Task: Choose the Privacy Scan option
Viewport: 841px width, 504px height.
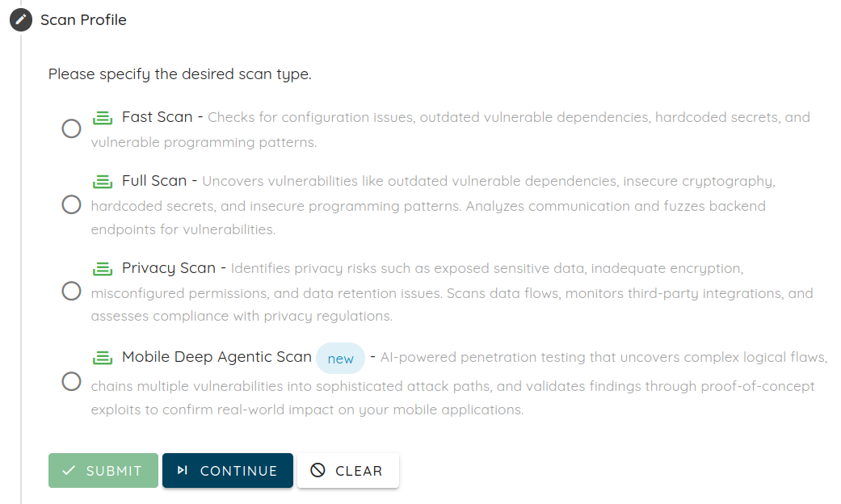Action: [x=71, y=291]
